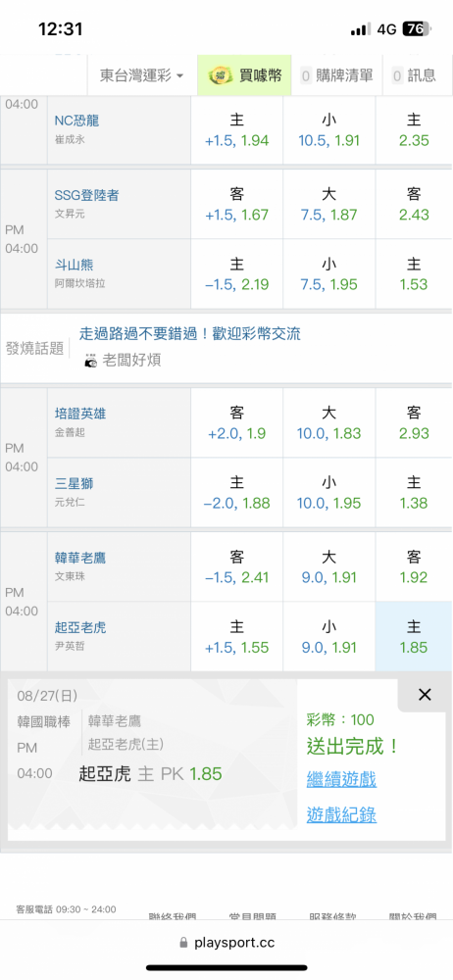Open the 購牌清單 tab
Screen dimensions: 453x980
(x=336, y=75)
